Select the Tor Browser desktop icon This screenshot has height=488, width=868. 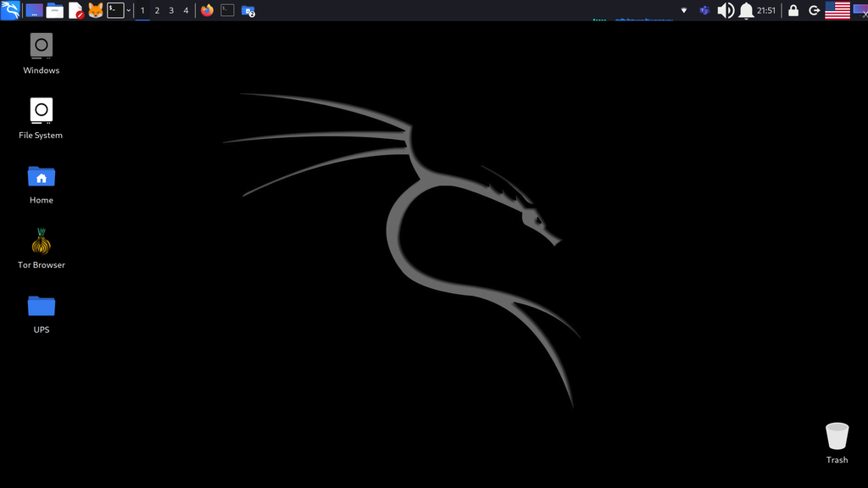41,248
